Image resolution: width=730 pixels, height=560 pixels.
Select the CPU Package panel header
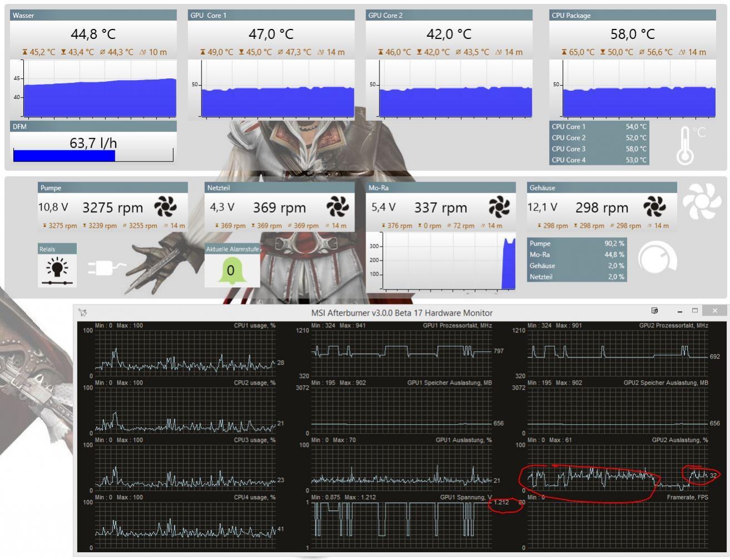[633, 16]
